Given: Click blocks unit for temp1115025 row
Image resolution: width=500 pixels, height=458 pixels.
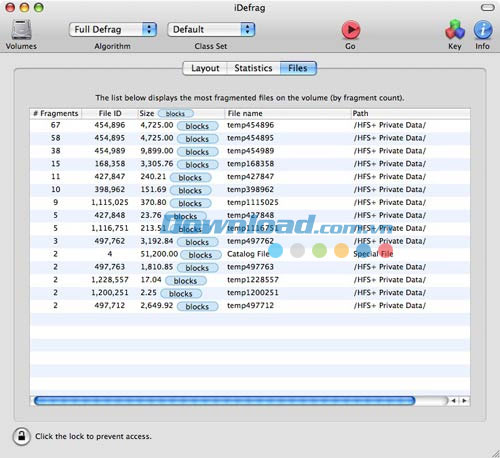Looking at the screenshot, I should point(190,203).
